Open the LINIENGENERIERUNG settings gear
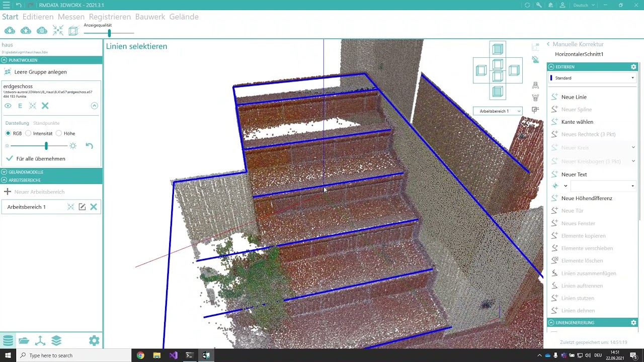644x362 pixels. pyautogui.click(x=633, y=323)
